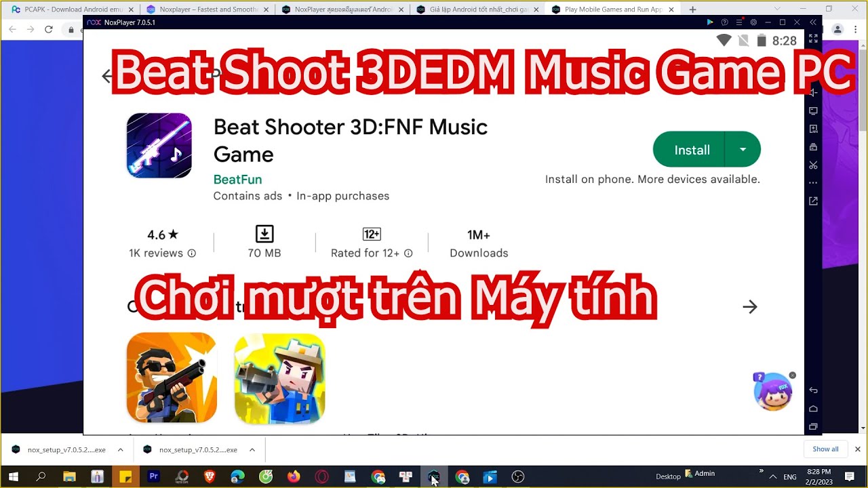868x488 pixels.
Task: Click the 12+ content rating badge
Action: [372, 235]
